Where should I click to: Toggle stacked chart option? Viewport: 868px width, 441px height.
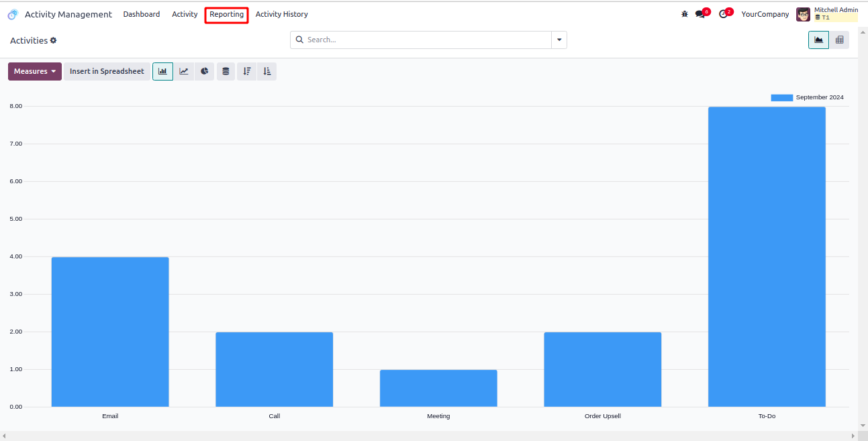(226, 71)
